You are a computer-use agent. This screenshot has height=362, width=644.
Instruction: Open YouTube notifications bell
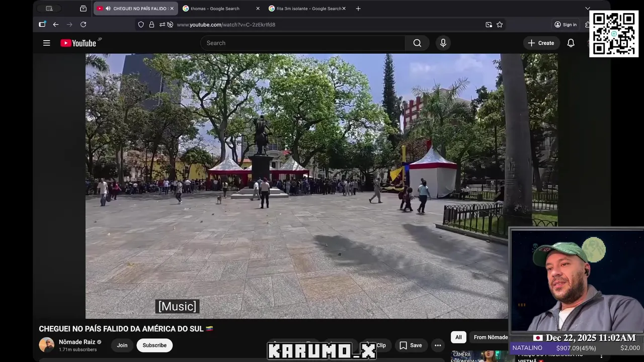(571, 43)
